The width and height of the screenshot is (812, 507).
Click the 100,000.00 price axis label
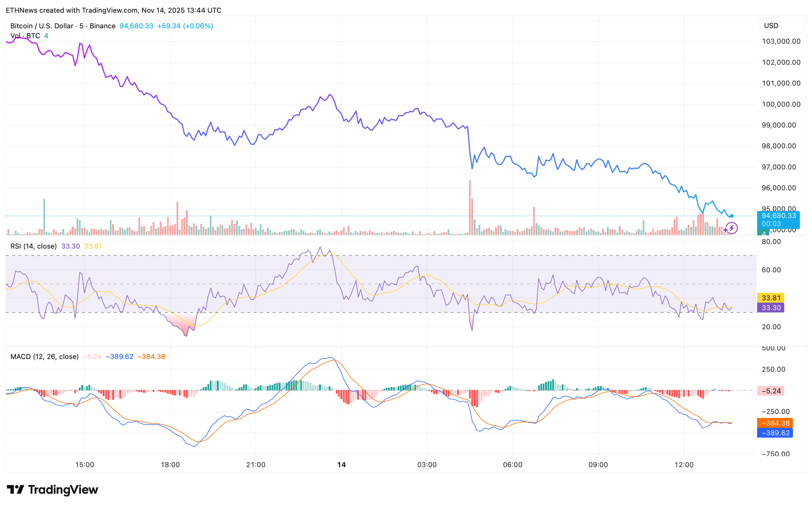(781, 104)
